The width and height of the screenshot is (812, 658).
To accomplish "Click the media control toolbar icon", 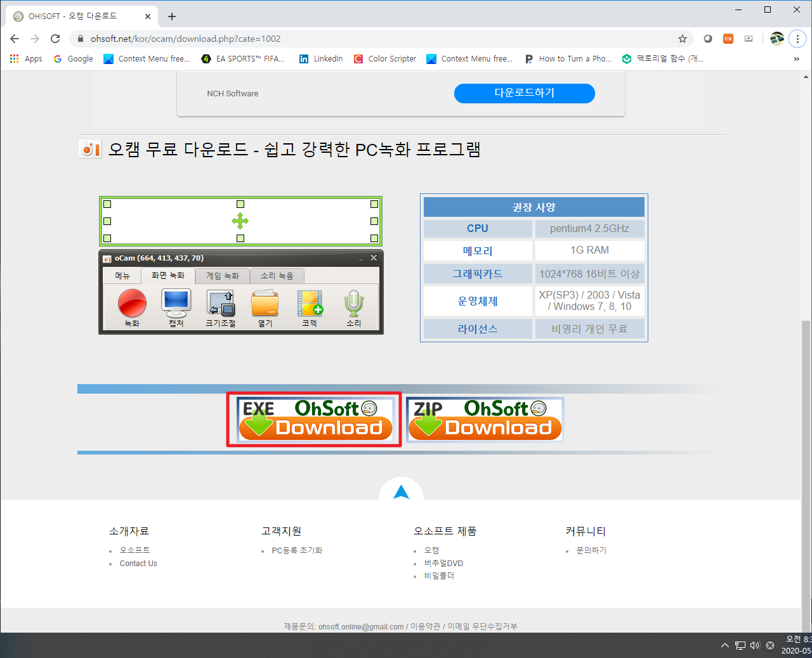I will (x=749, y=39).
